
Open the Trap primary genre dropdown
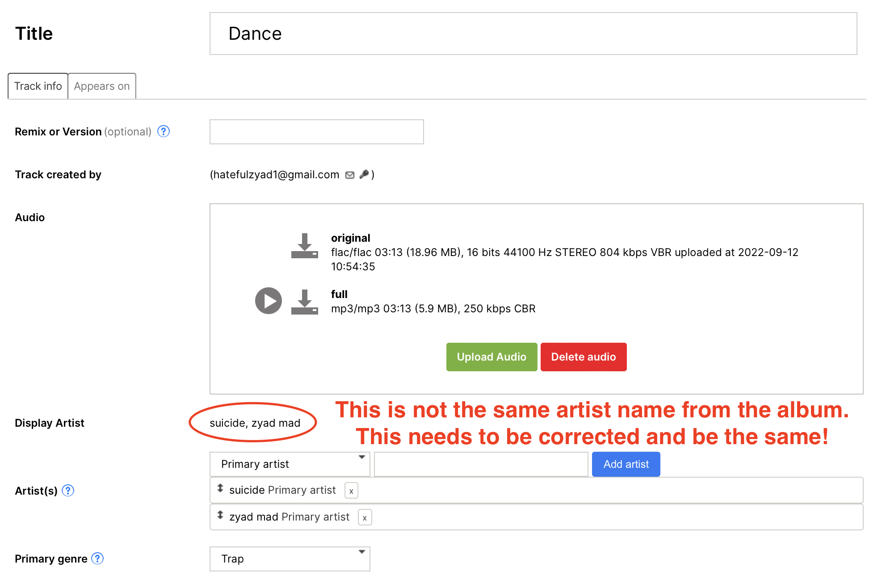click(x=290, y=559)
